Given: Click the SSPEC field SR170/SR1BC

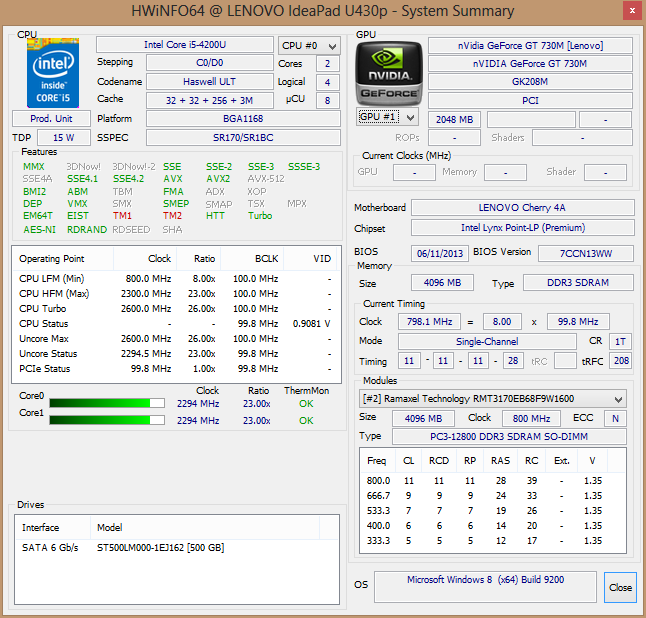Looking at the screenshot, I should [243, 137].
